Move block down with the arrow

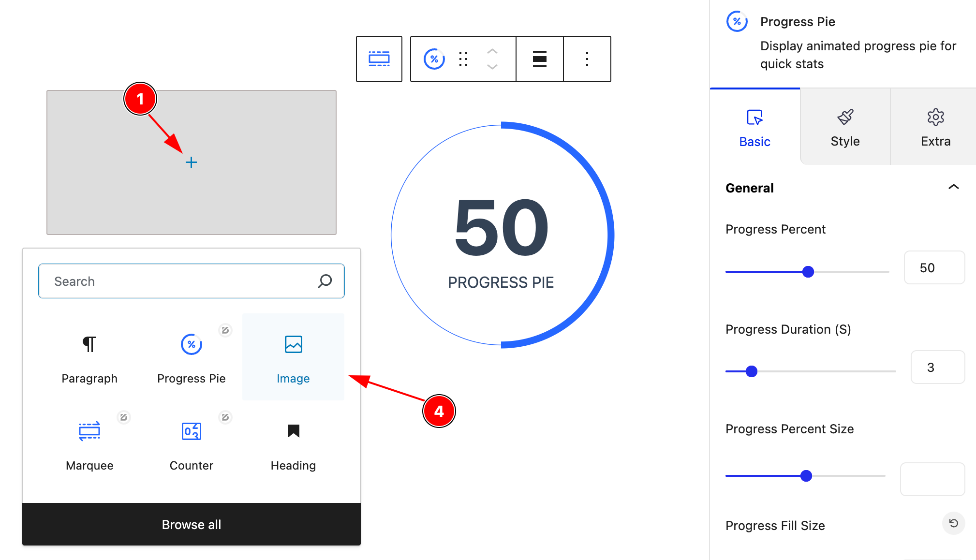[x=492, y=67]
